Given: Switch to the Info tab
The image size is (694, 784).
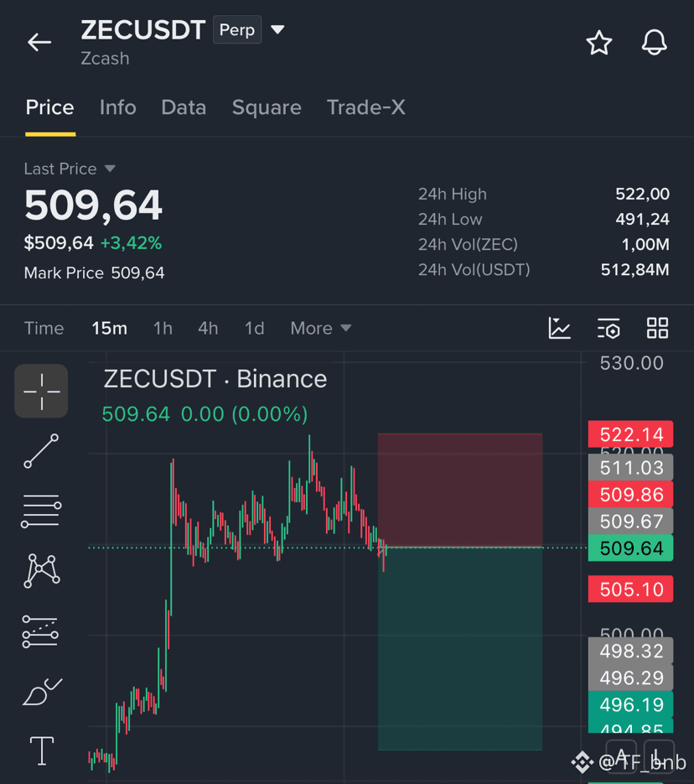Looking at the screenshot, I should point(118,107).
